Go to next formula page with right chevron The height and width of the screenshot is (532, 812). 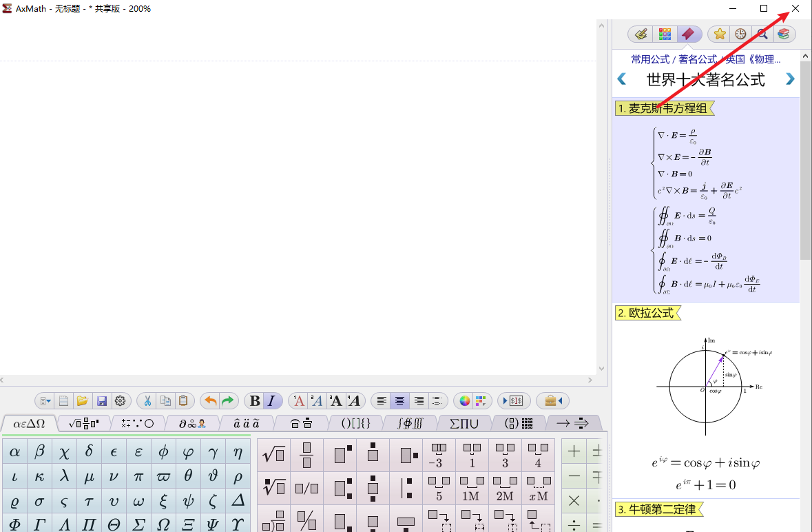point(790,79)
